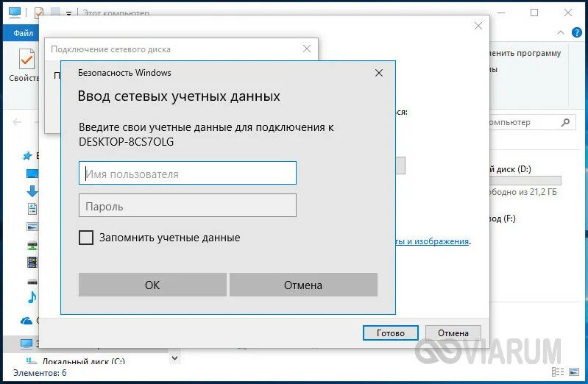The height and width of the screenshot is (384, 588).
Task: Confirm credentials with OK button
Action: tap(152, 285)
